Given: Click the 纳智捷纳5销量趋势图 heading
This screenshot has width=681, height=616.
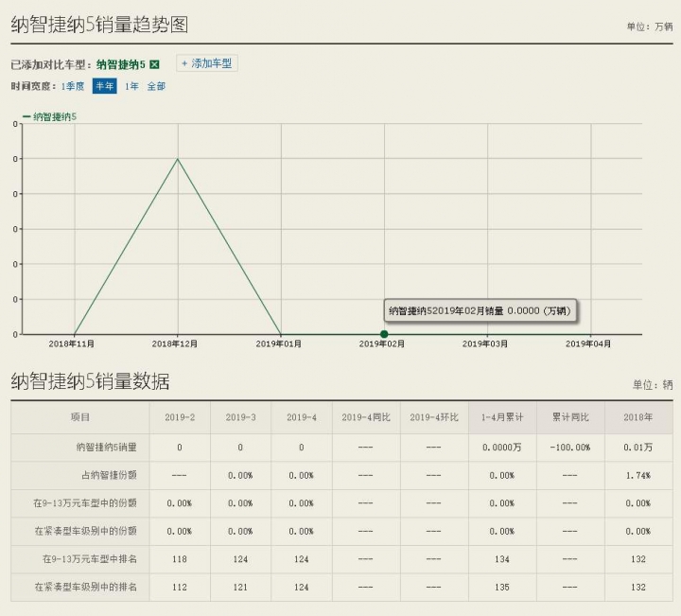Looking at the screenshot, I should 99,25.
